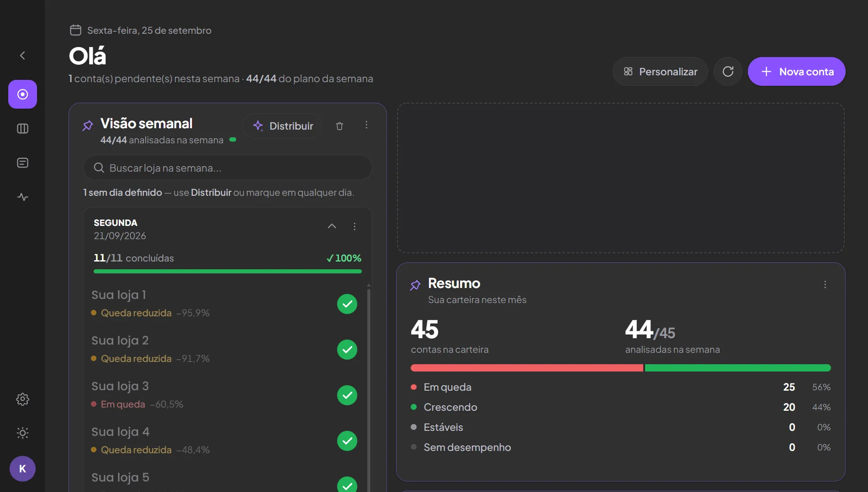Click the Sua loja 3 name
The height and width of the screenshot is (492, 868).
[120, 386]
